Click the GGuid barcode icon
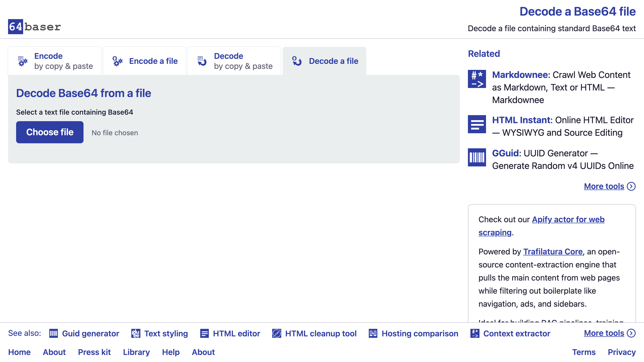644x362 pixels. coord(477,157)
